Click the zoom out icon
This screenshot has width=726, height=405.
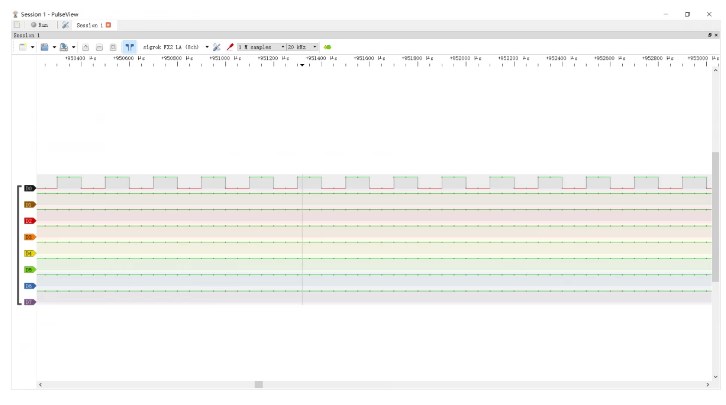coord(99,47)
